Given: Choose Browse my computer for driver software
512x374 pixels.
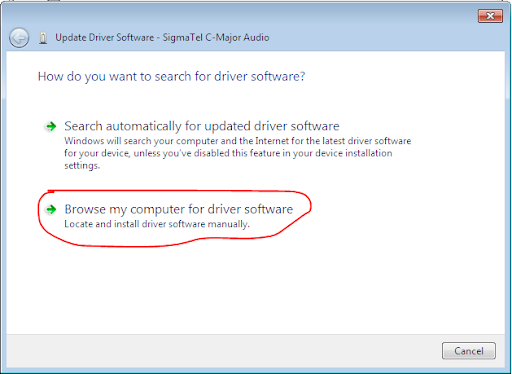Looking at the screenshot, I should [179, 209].
